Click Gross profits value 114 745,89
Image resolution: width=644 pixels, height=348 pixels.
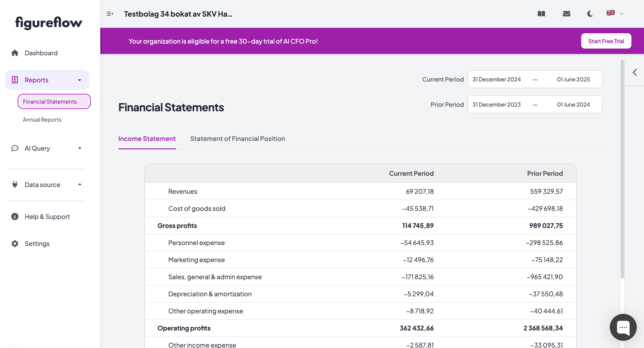pos(418,225)
